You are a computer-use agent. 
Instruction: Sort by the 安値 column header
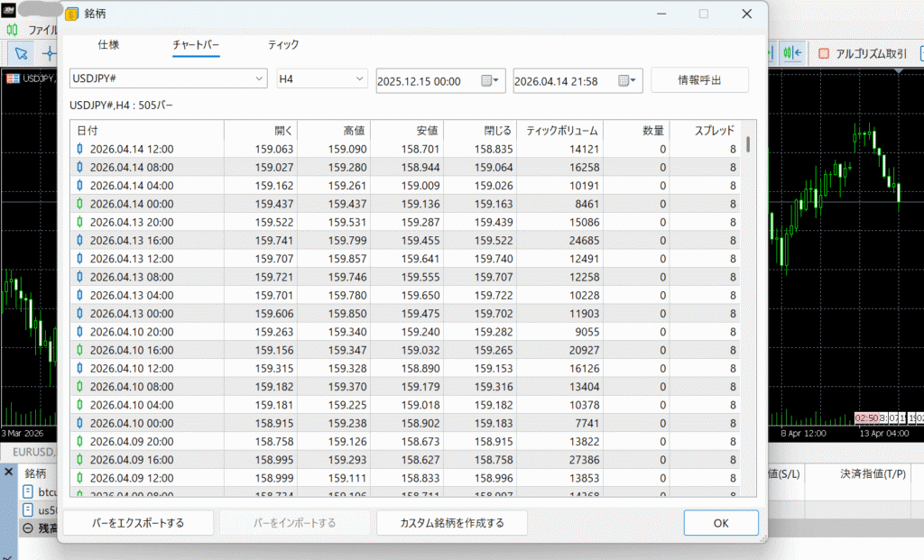click(407, 131)
